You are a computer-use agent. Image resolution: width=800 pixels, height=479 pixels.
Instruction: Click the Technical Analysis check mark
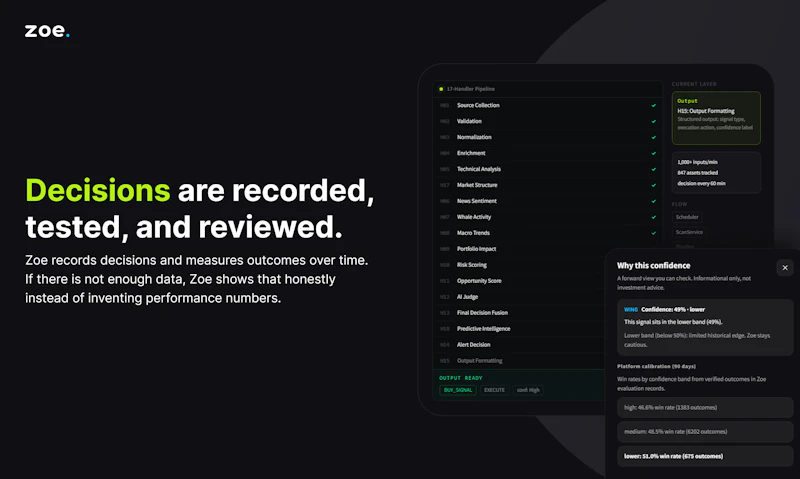(x=654, y=169)
